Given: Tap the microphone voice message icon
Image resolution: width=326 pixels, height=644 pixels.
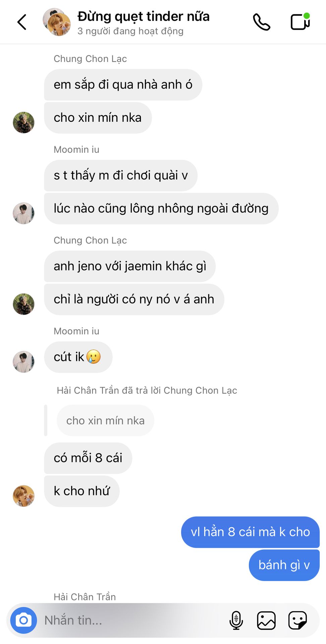Looking at the screenshot, I should click(236, 620).
